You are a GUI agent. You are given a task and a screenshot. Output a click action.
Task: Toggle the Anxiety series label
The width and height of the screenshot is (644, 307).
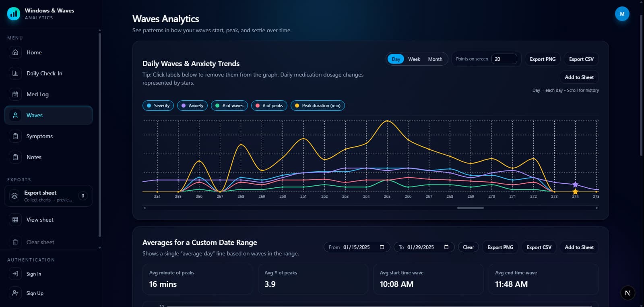(x=192, y=106)
